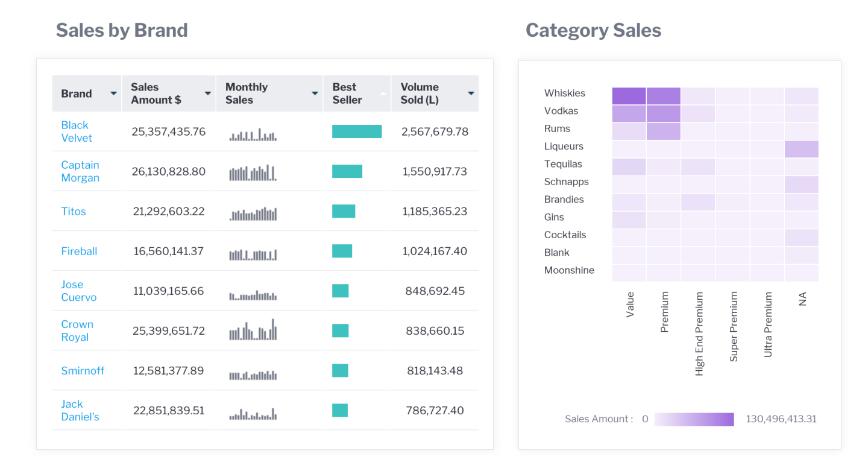868x471 pixels.
Task: Open the Black Velvet brand link
Action: pos(76,131)
